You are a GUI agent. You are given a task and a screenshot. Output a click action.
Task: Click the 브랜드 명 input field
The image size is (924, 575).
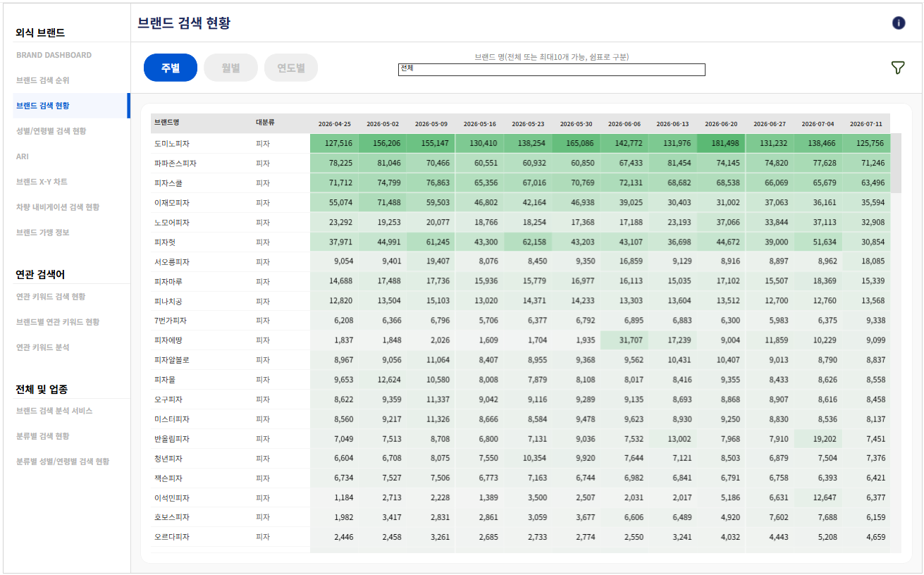[x=551, y=69]
